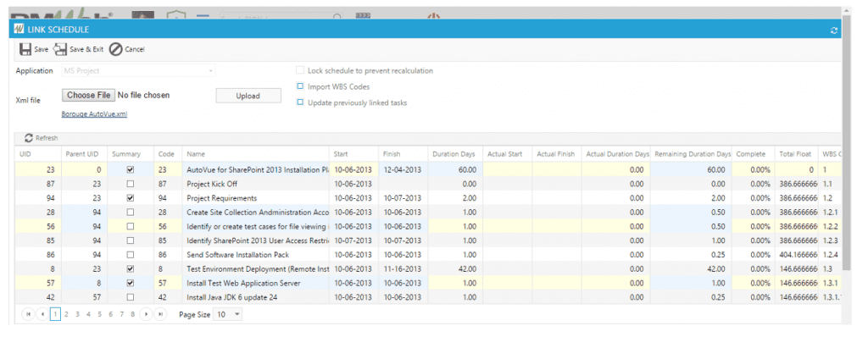
Task: Enable the Import WBS Codes checkbox
Action: pos(300,86)
